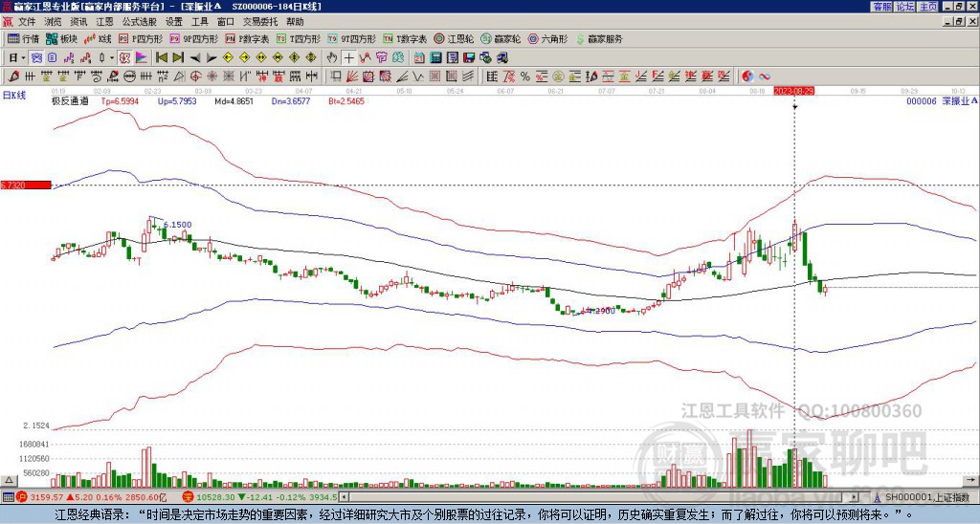The height and width of the screenshot is (524, 980).
Task: Open the calculator icon
Action: click(x=435, y=58)
